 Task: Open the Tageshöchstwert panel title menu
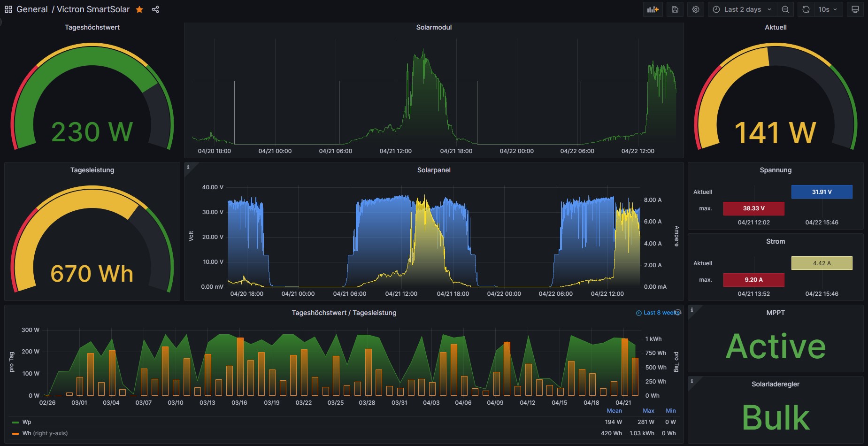92,27
